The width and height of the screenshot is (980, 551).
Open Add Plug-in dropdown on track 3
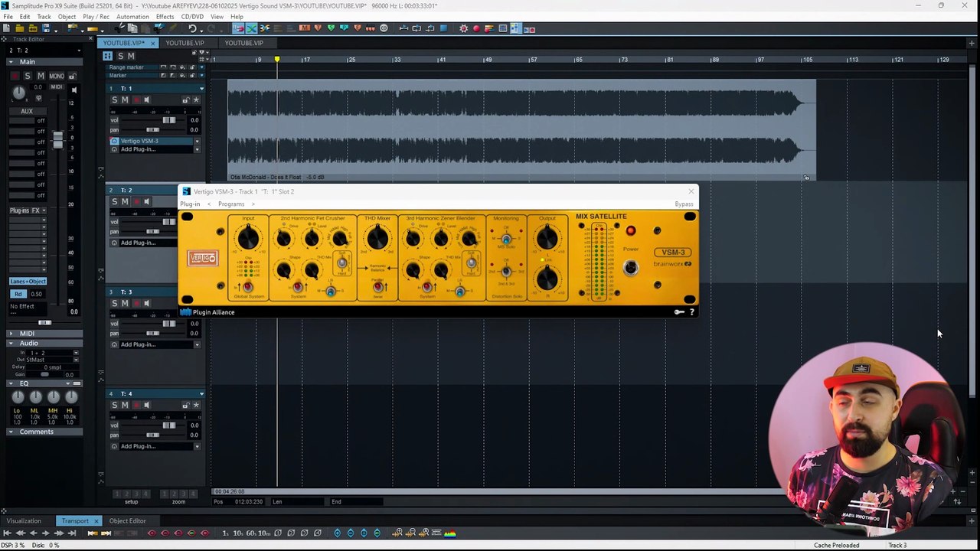[197, 344]
